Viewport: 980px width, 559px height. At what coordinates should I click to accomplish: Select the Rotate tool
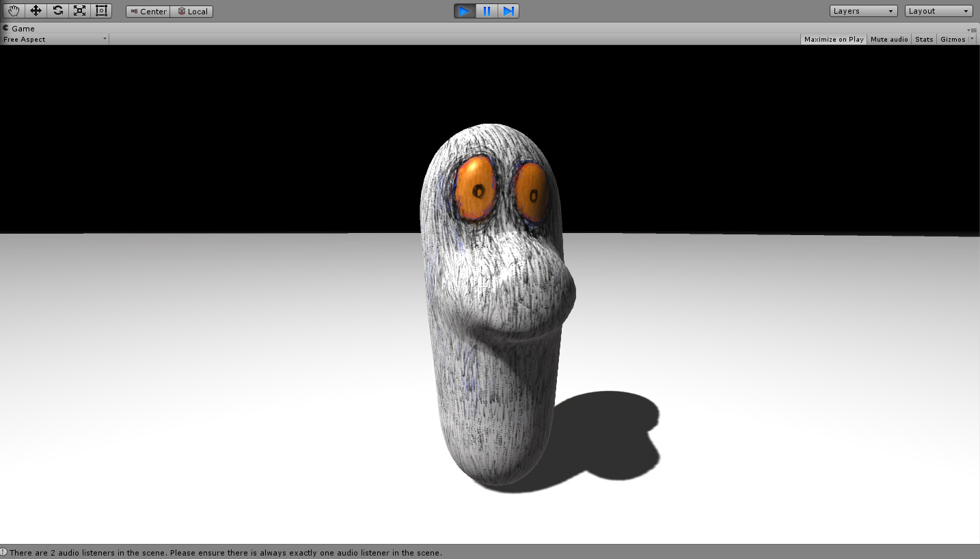coord(58,11)
